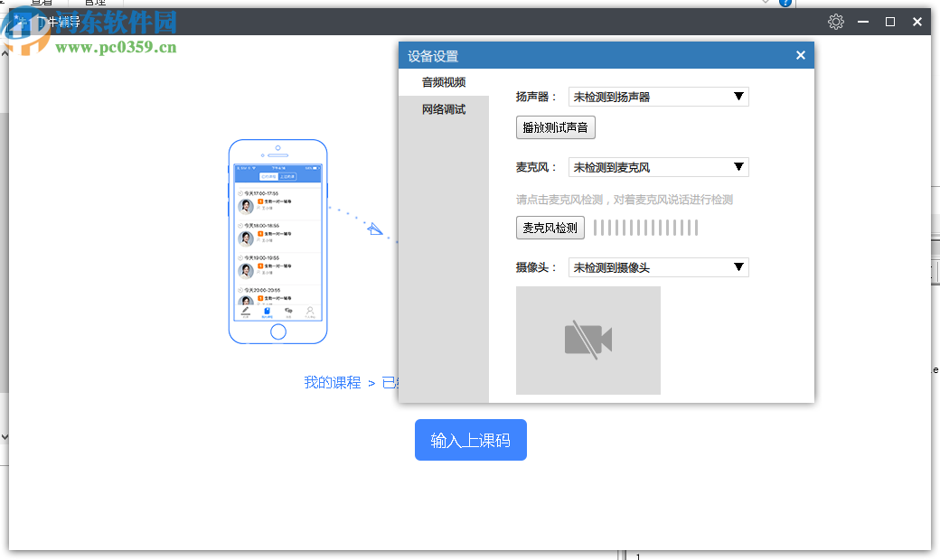Select the chat bubble icon in phone tab bar

[289, 309]
